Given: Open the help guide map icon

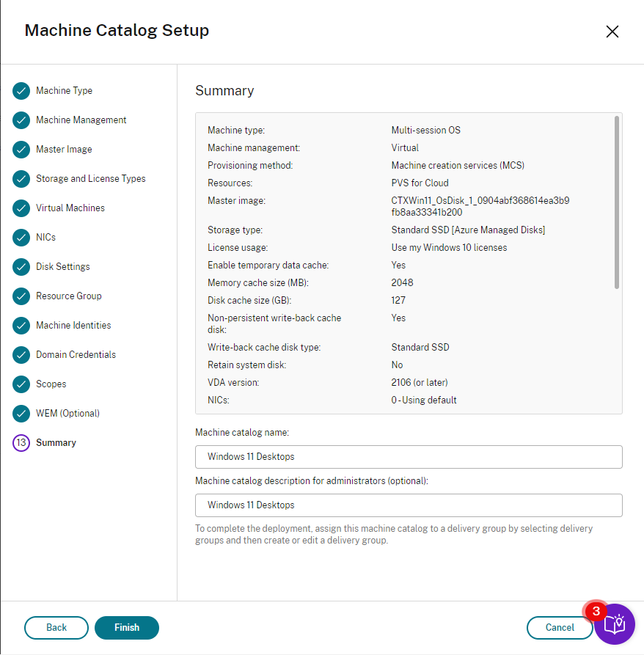Looking at the screenshot, I should coord(614,625).
